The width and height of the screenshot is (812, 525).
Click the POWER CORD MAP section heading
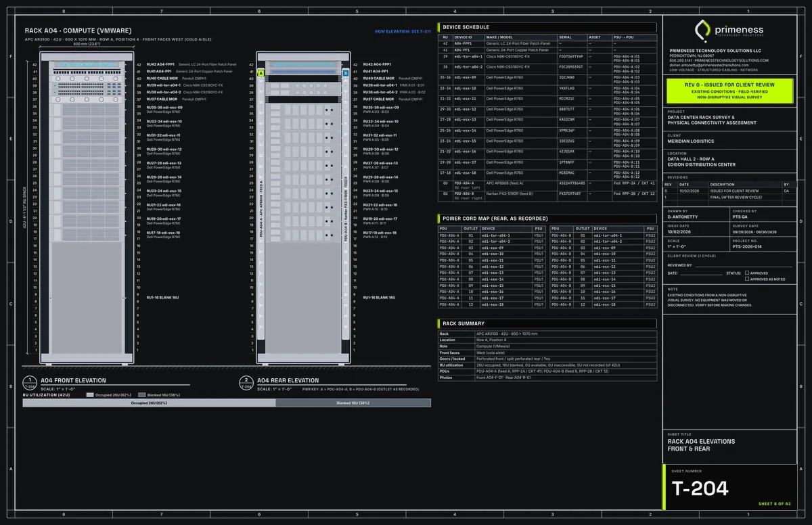click(547, 219)
